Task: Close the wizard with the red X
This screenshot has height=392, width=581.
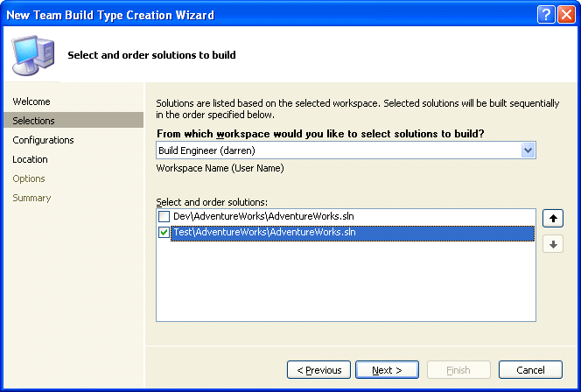Action: click(565, 15)
